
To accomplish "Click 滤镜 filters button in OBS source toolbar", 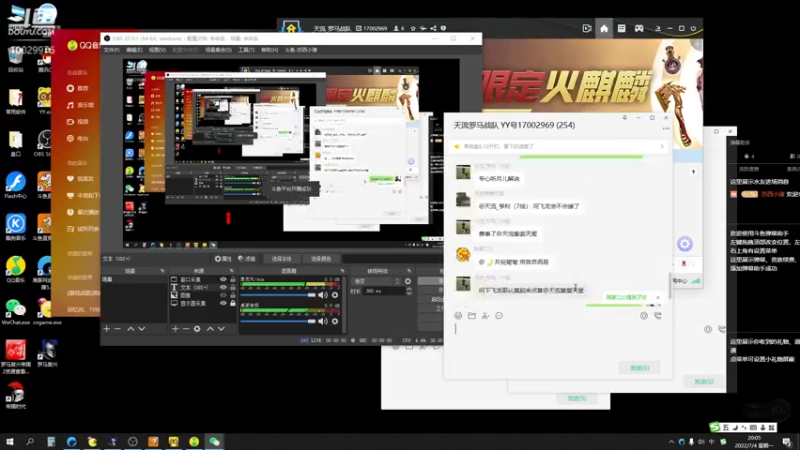I will (246, 259).
